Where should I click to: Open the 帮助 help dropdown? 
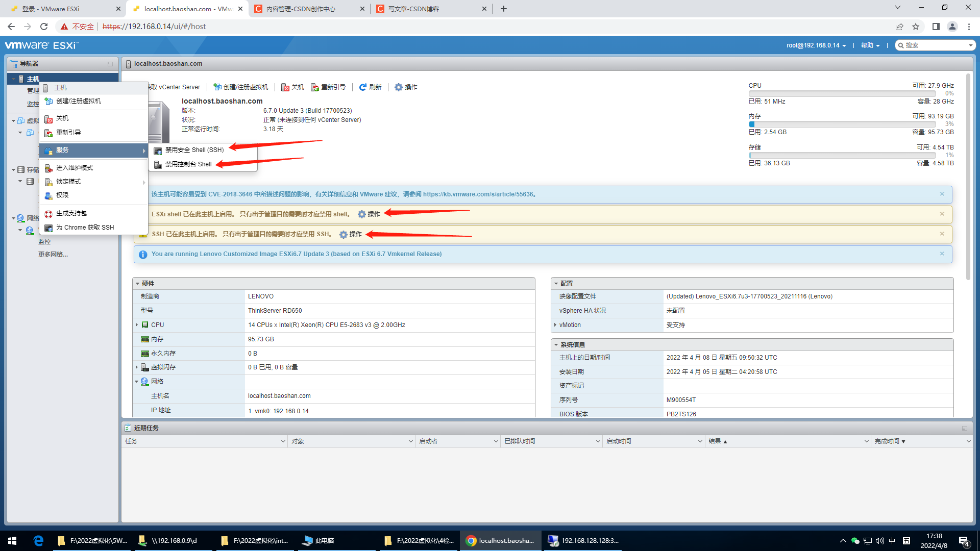pos(870,45)
